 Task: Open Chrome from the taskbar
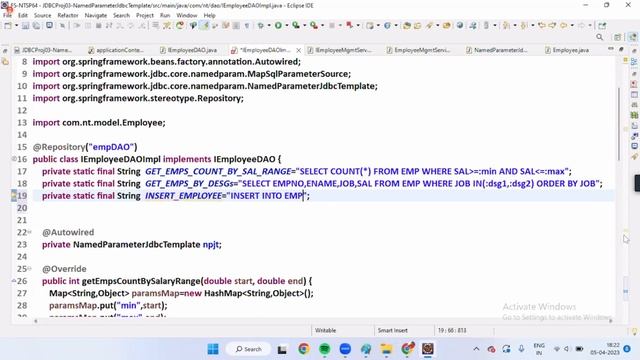(x=304, y=349)
